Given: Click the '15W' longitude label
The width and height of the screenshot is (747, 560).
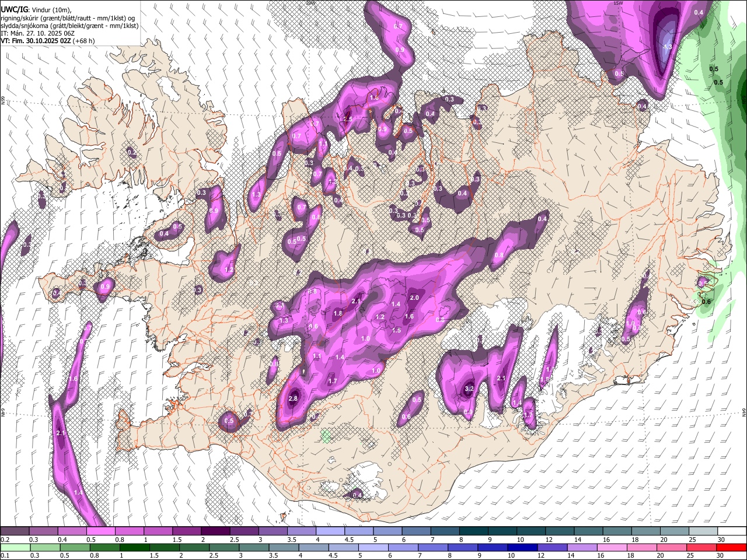Looking at the screenshot, I should (618, 3).
